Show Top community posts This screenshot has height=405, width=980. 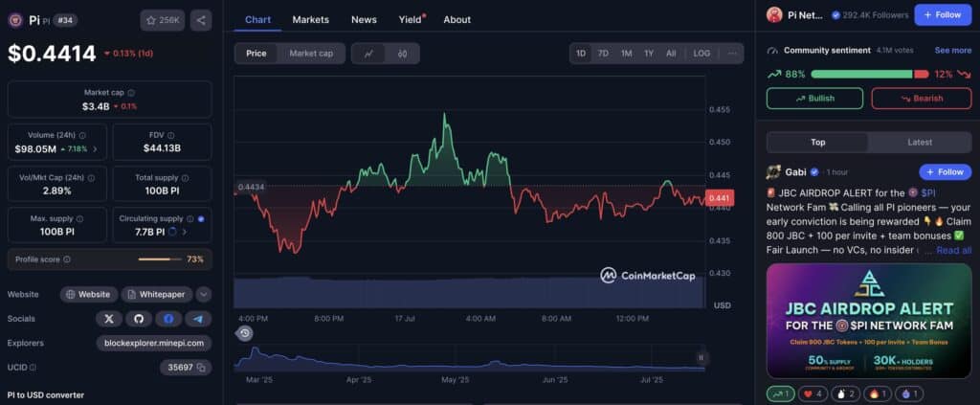pos(817,143)
